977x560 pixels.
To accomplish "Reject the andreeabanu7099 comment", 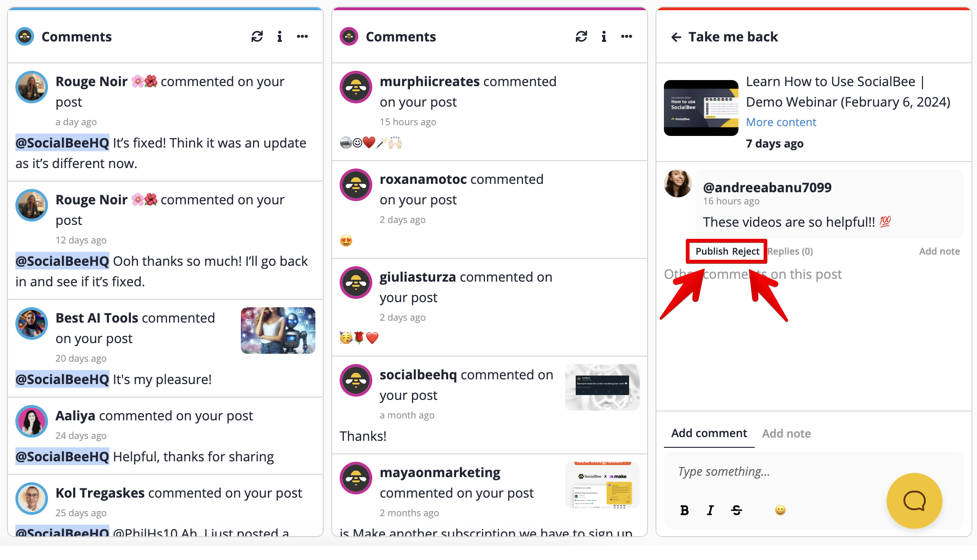I will point(746,251).
